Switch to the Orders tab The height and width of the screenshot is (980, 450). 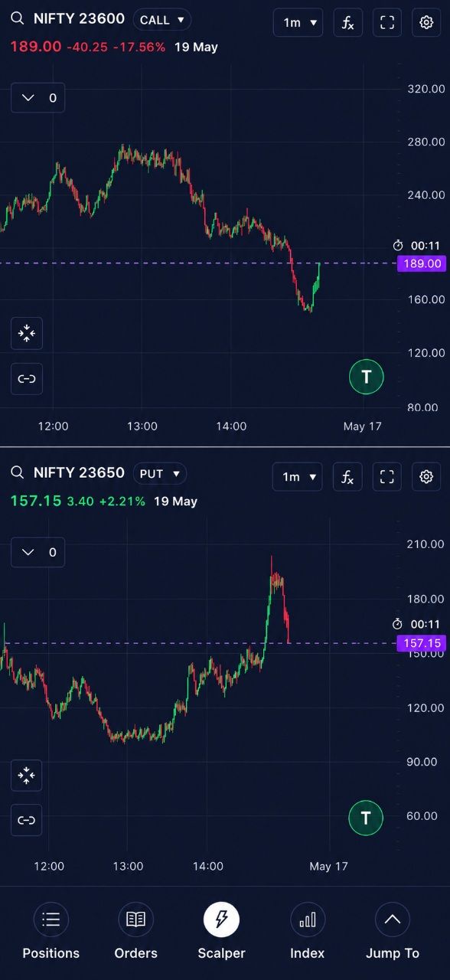(x=136, y=931)
